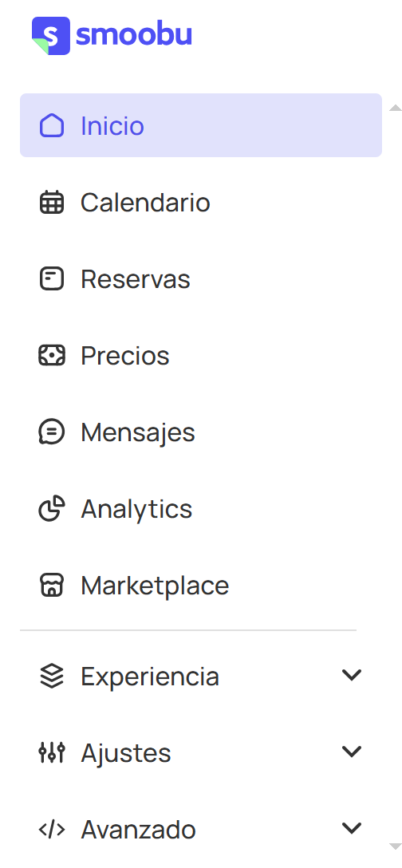This screenshot has height=868, width=402.
Task: Expand the Avanzado section chevron
Action: 352,828
